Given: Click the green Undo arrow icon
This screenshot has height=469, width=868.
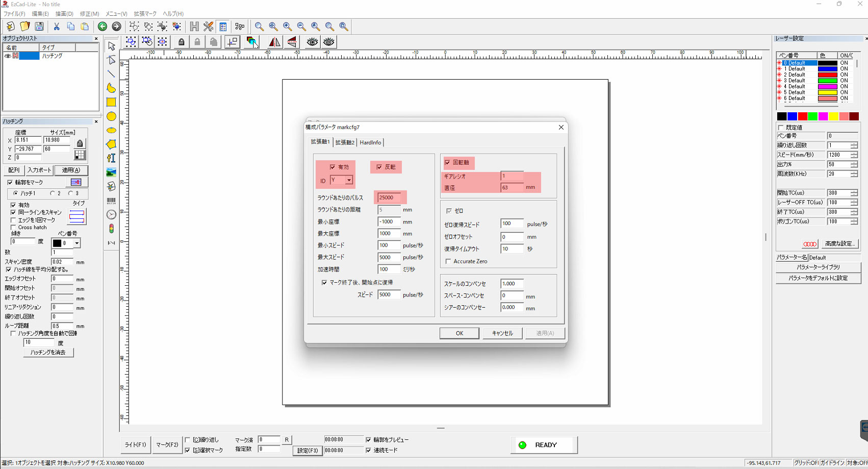Looking at the screenshot, I should pyautogui.click(x=103, y=27).
